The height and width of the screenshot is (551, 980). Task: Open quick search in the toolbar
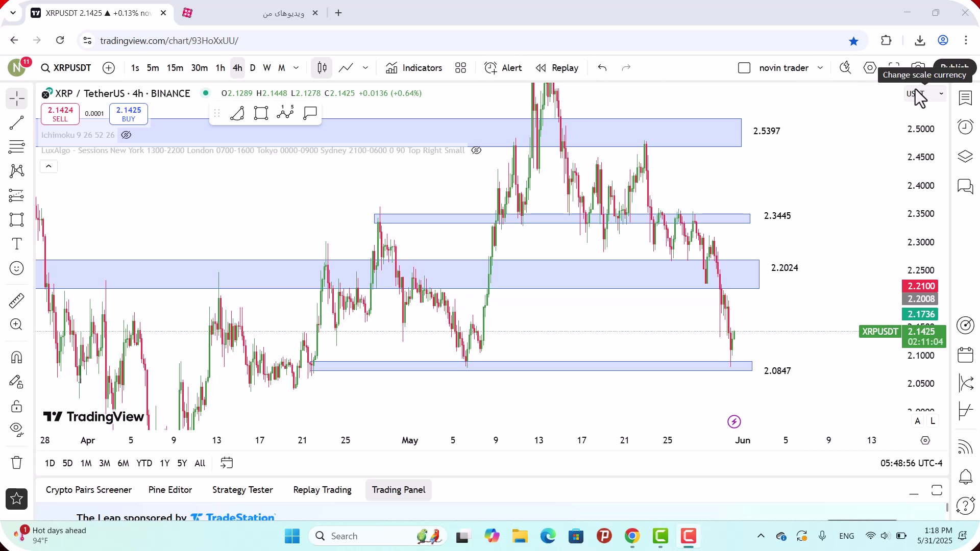coord(845,68)
